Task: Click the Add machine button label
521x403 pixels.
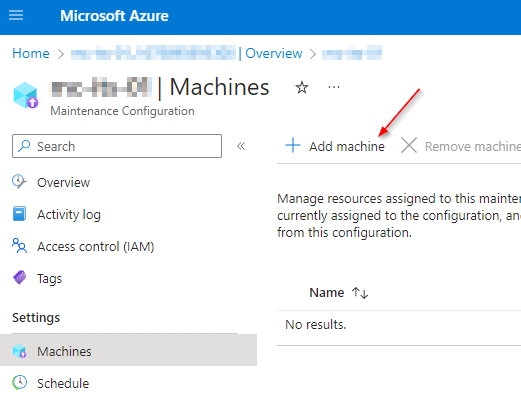Action: pyautogui.click(x=347, y=146)
